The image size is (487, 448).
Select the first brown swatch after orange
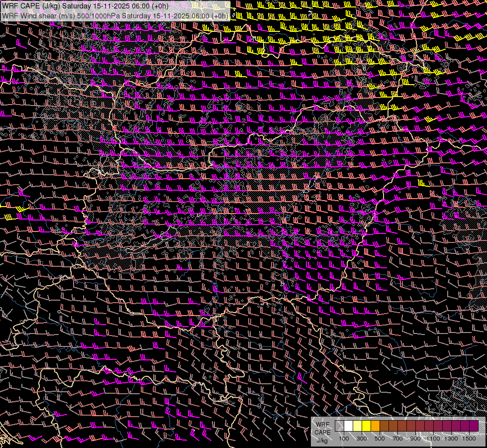click(384, 426)
